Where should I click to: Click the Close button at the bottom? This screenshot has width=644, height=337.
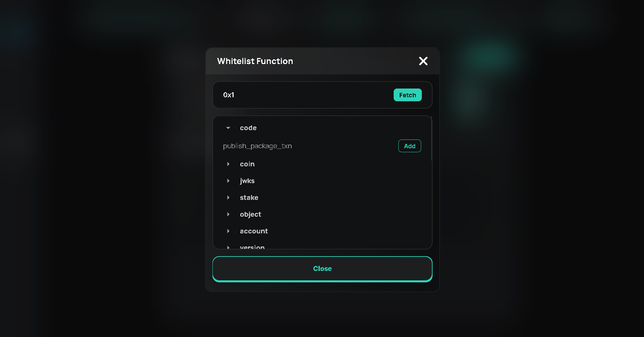tap(322, 269)
